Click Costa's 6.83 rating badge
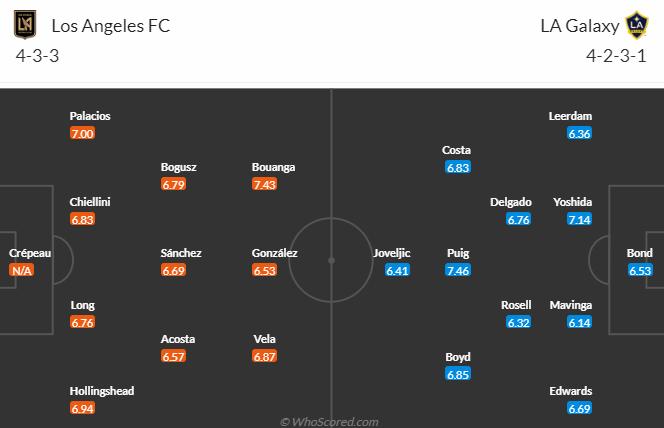Screen dimensions: 664x428 (x=458, y=168)
